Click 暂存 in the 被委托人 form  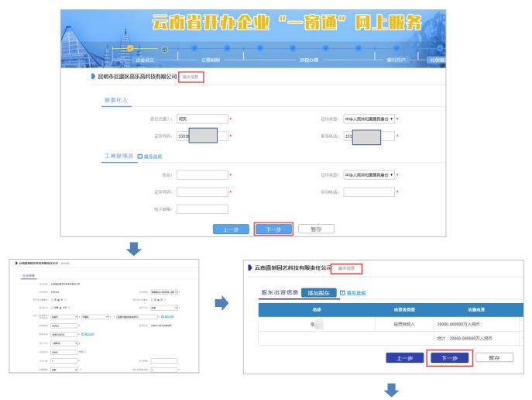coord(315,229)
